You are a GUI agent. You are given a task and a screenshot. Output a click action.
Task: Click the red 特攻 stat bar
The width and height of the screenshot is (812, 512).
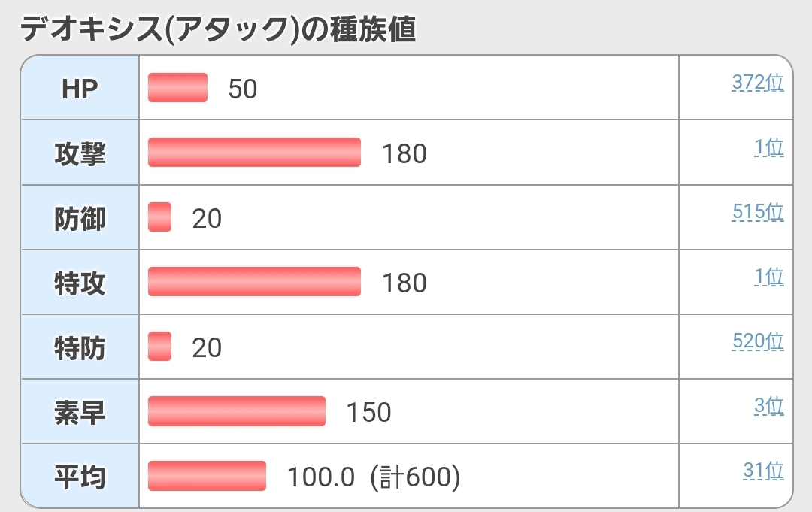(x=254, y=282)
